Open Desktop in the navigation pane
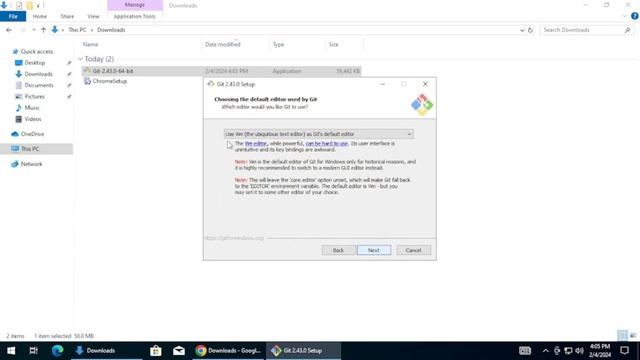640x360 pixels. pyautogui.click(x=35, y=63)
